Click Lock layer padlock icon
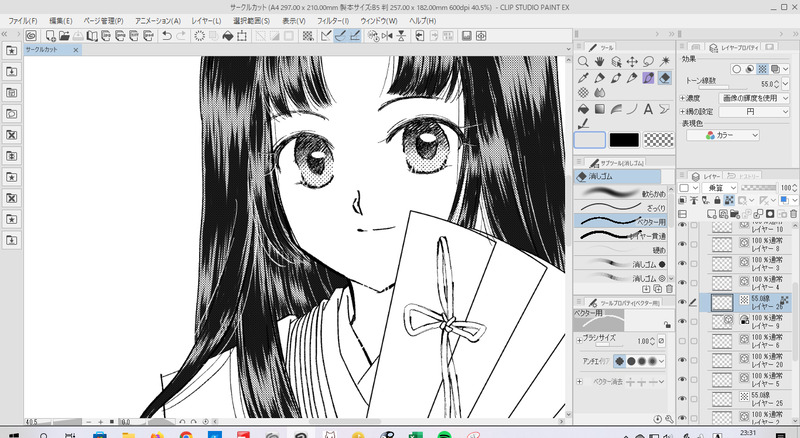The image size is (800, 438). [718, 201]
